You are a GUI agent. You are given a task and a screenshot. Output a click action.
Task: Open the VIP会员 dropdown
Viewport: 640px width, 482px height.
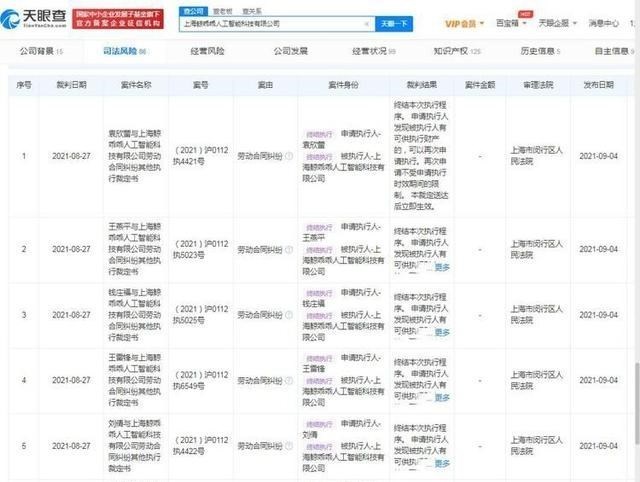tap(464, 24)
